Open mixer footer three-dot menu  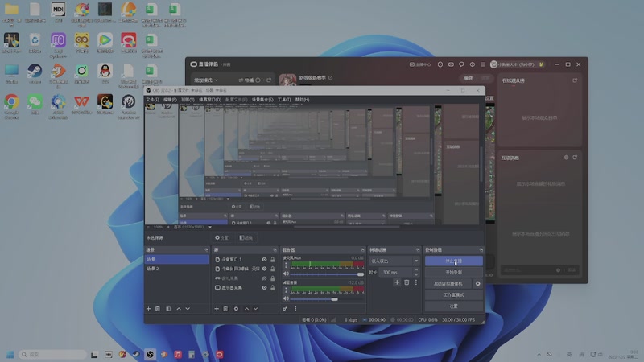[295, 309]
